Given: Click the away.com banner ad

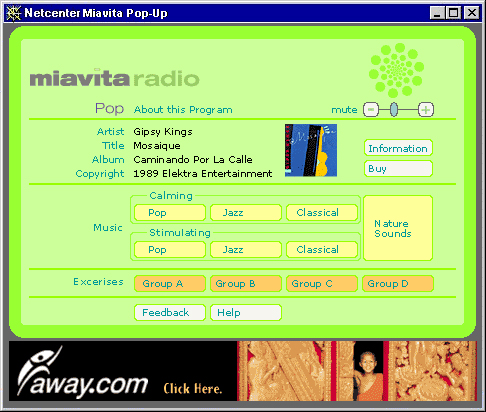Looking at the screenshot, I should tap(243, 371).
